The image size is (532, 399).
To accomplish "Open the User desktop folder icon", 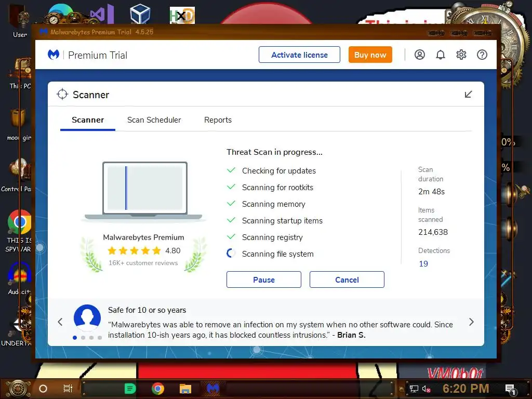I will (20, 20).
